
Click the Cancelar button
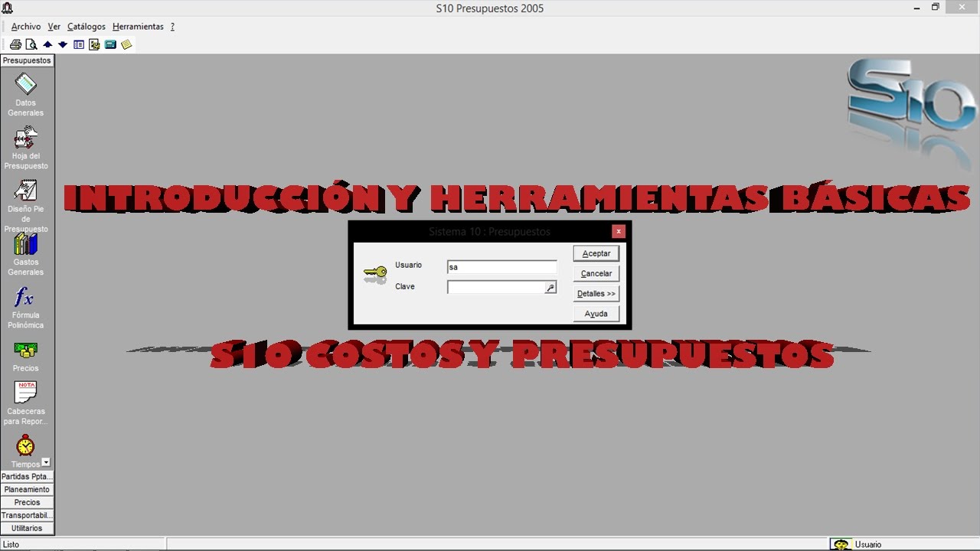[596, 273]
